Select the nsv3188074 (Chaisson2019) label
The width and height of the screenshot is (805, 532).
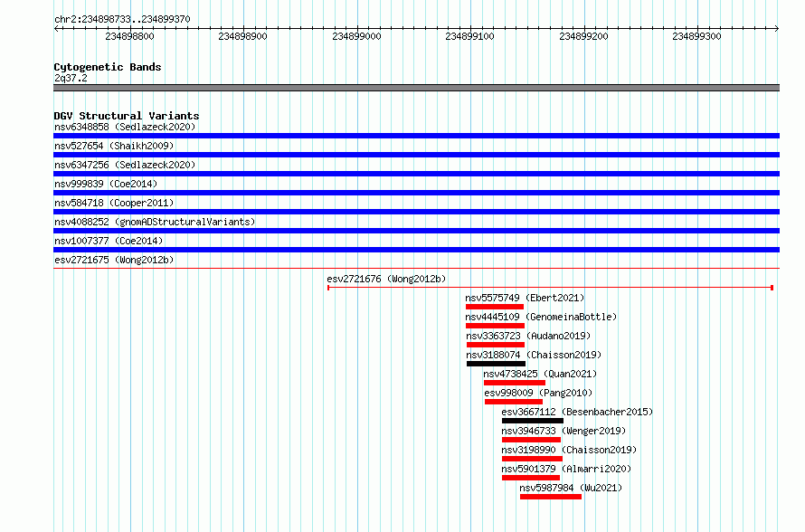click(534, 355)
